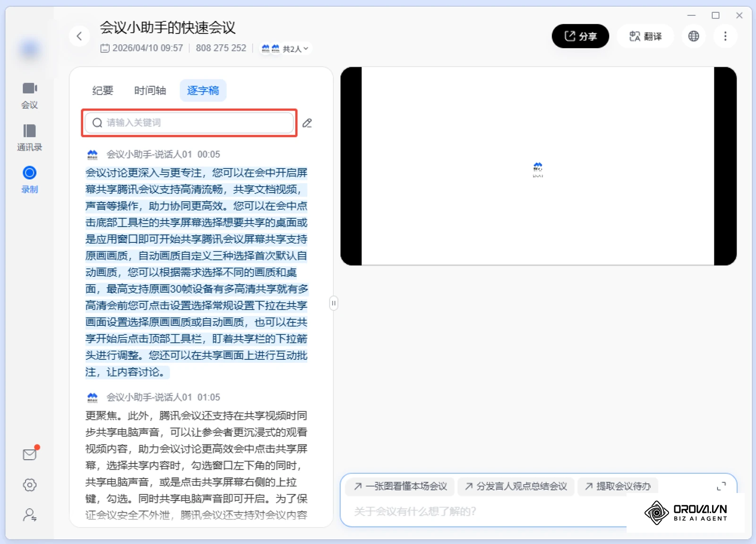756x544 pixels.
Task: Click the video recording preview area
Action: click(538, 166)
